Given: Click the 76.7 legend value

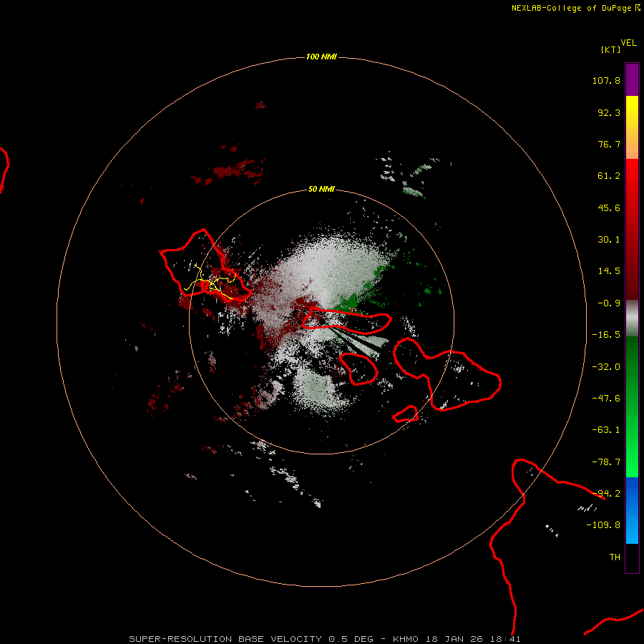Looking at the screenshot, I should click(x=609, y=144).
